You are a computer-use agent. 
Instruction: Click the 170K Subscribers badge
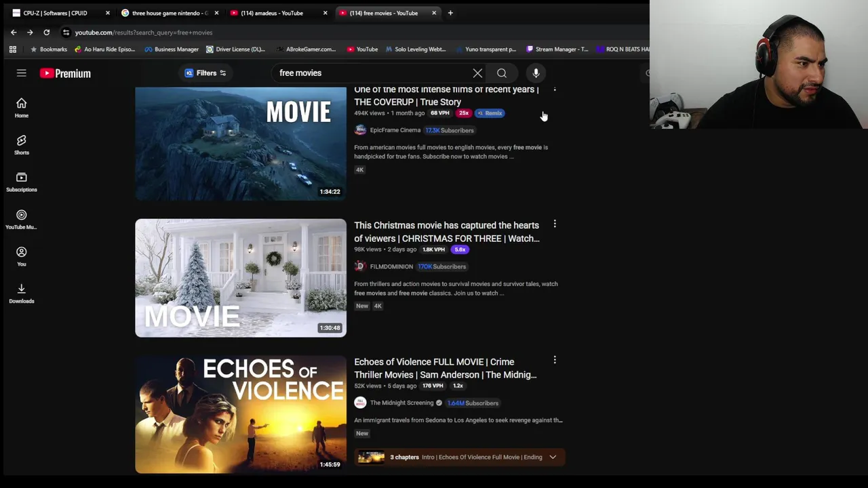tap(441, 266)
